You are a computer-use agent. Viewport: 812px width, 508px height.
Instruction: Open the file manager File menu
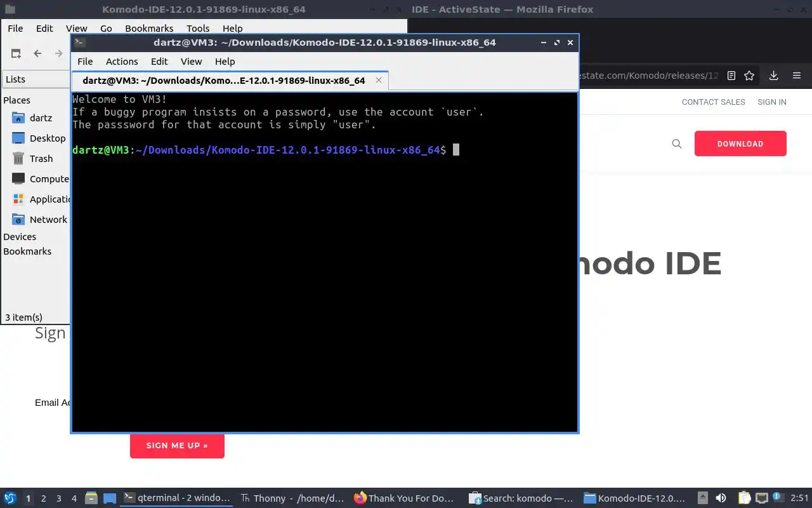pyautogui.click(x=15, y=29)
